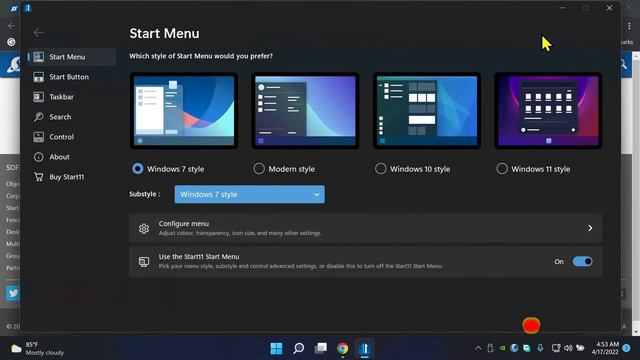
Task: Open the Start Button sidebar section
Action: 72,77
